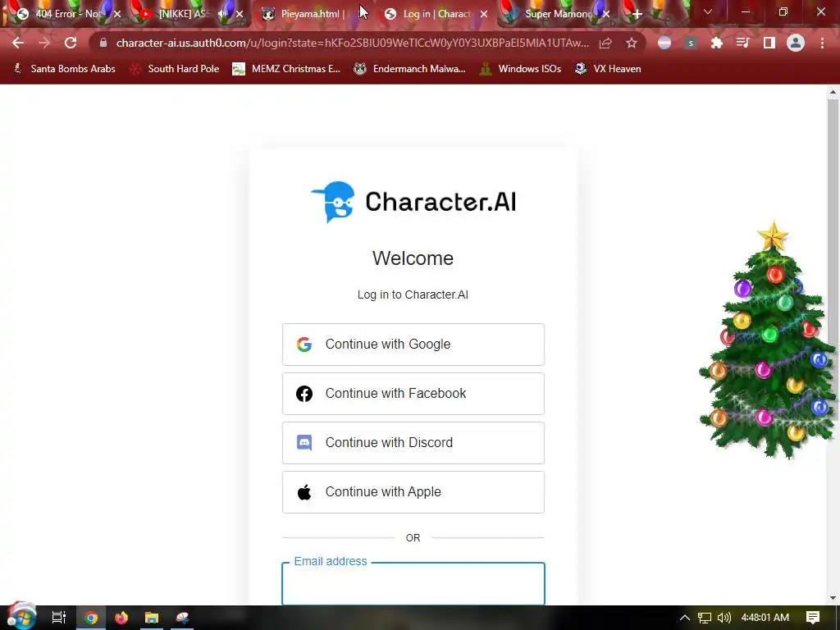Viewport: 840px width, 630px height.
Task: Share this page via address bar icon
Action: click(605, 43)
